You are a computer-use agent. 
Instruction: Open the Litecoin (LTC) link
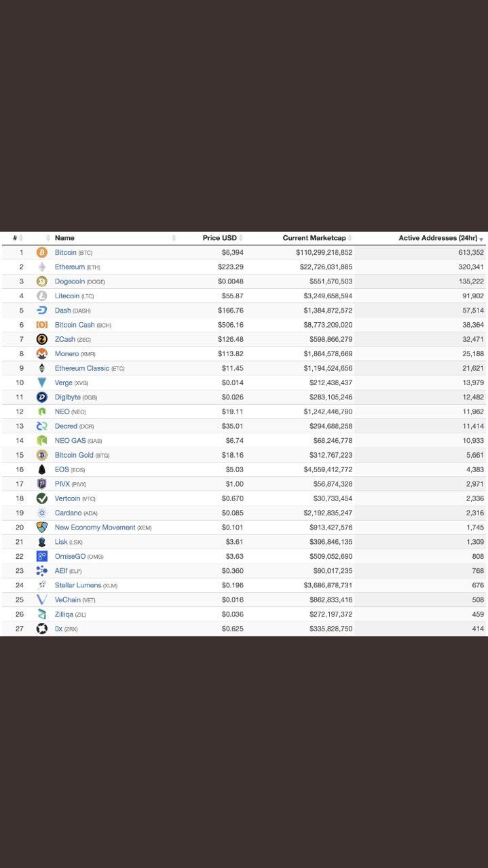point(75,296)
